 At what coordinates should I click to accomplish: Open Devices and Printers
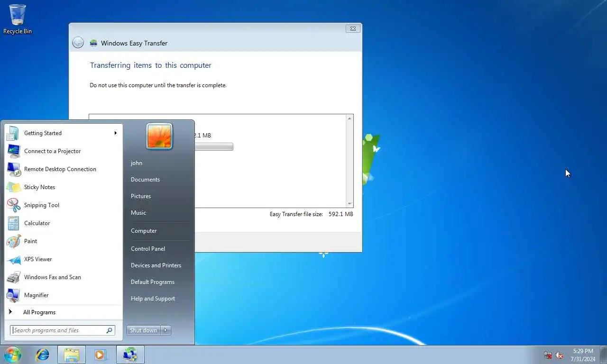[156, 265]
